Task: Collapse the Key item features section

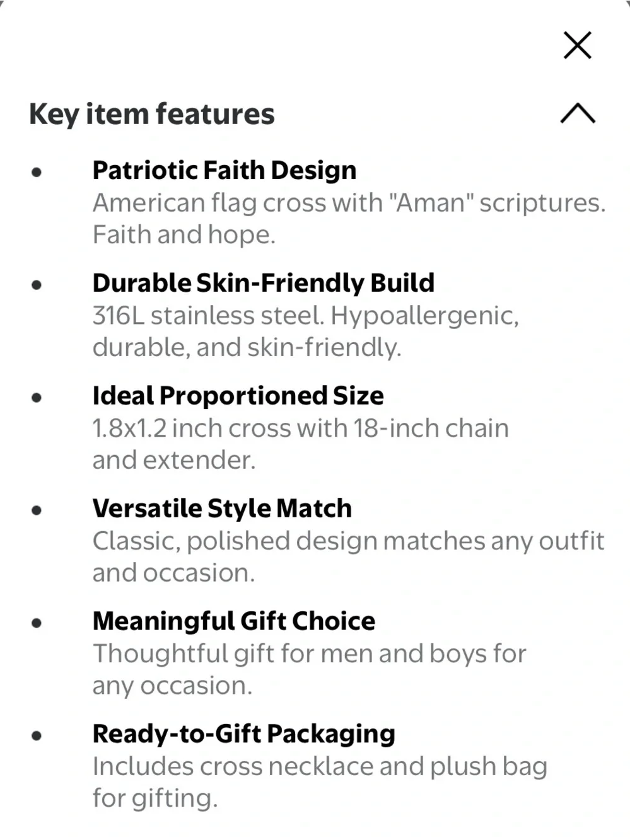Action: coord(578,113)
